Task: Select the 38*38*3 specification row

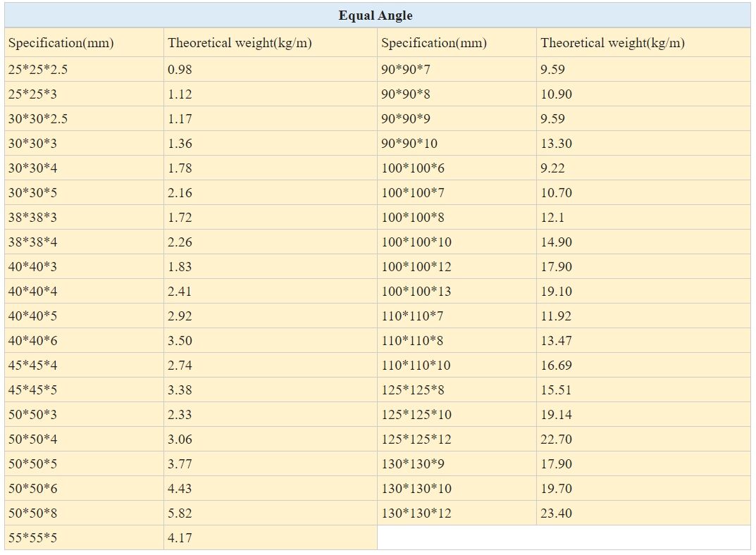Action: 32,218
